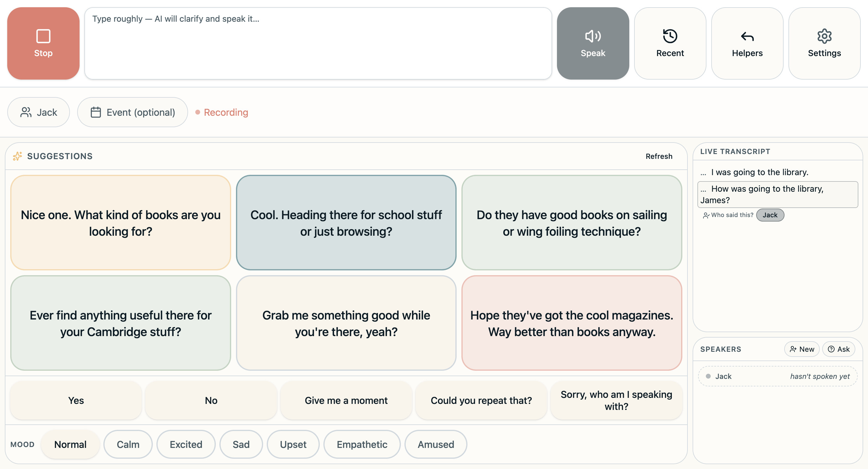Choose the quick reply 'Give me a moment'
868x469 pixels.
point(346,400)
